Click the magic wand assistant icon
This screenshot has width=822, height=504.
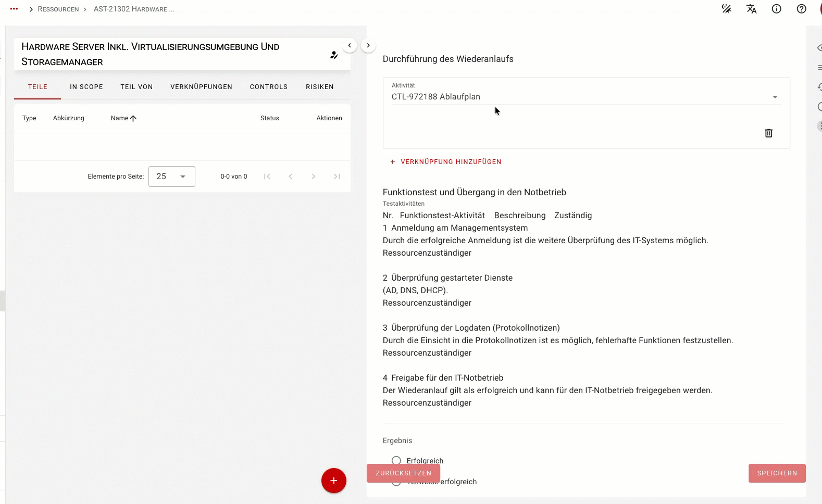[726, 9]
